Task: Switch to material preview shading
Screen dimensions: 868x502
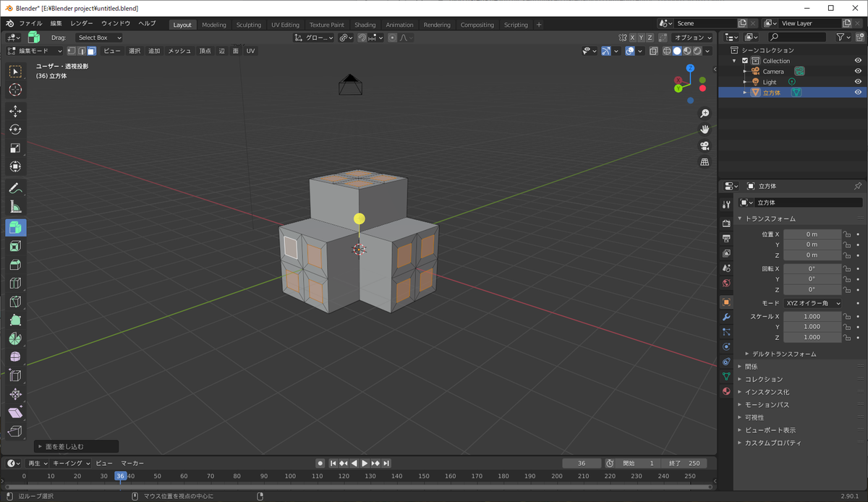Action: (x=687, y=51)
